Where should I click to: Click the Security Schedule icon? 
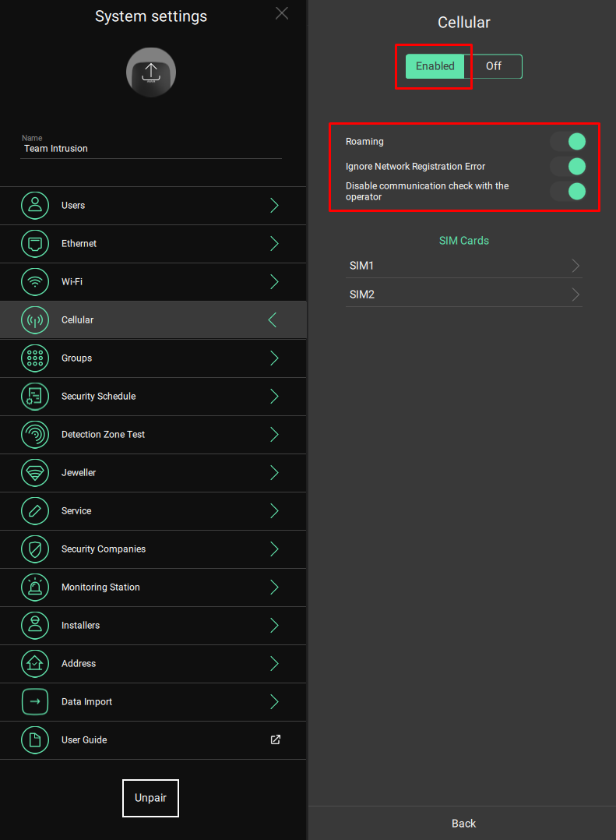[35, 396]
